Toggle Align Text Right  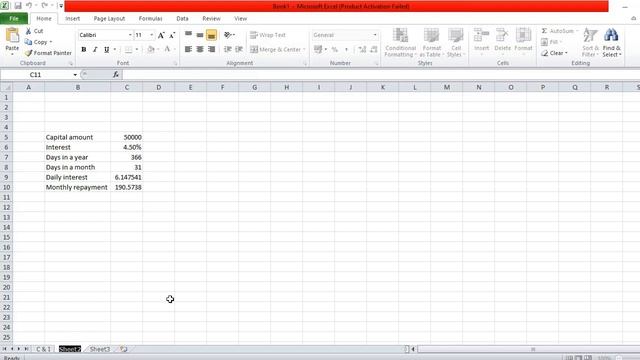pyautogui.click(x=211, y=49)
